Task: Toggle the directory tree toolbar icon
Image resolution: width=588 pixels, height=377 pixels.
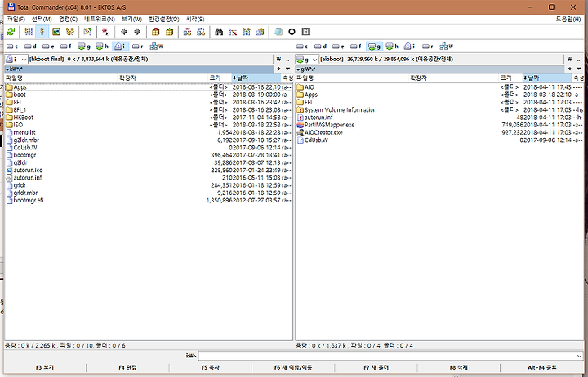Action: [x=70, y=32]
